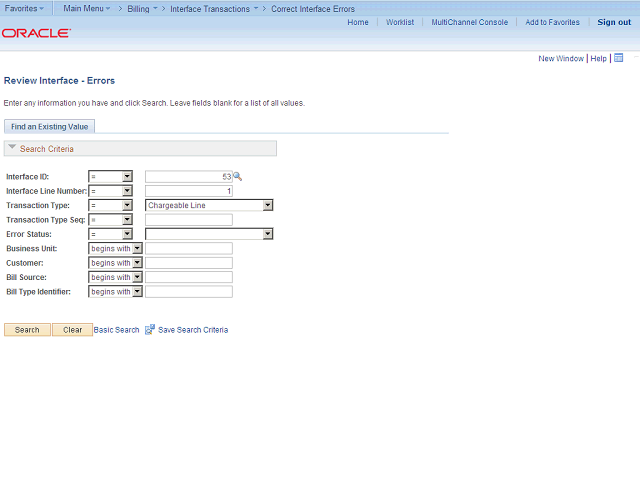Image resolution: width=640 pixels, height=480 pixels.
Task: Click the Bill Source input field
Action: click(x=189, y=277)
